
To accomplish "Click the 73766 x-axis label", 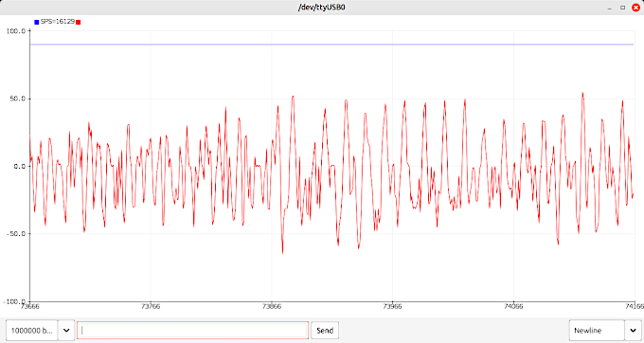I will pos(151,306).
